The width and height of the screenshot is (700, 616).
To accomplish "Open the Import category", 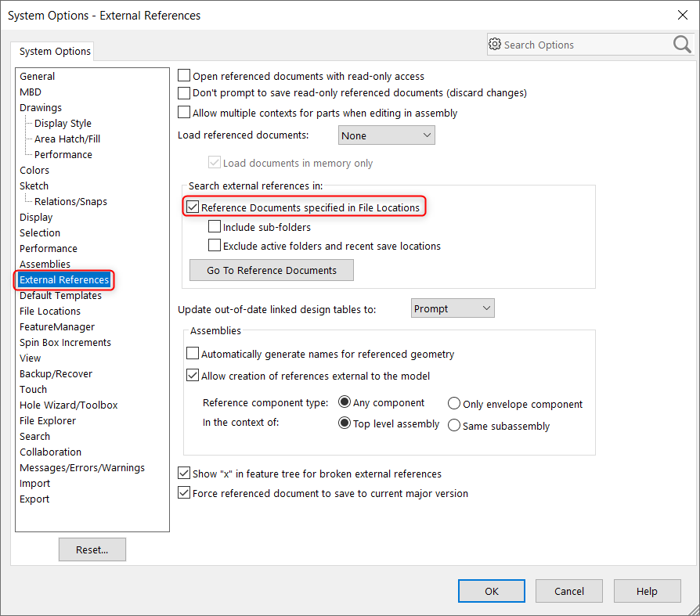I will [x=34, y=484].
